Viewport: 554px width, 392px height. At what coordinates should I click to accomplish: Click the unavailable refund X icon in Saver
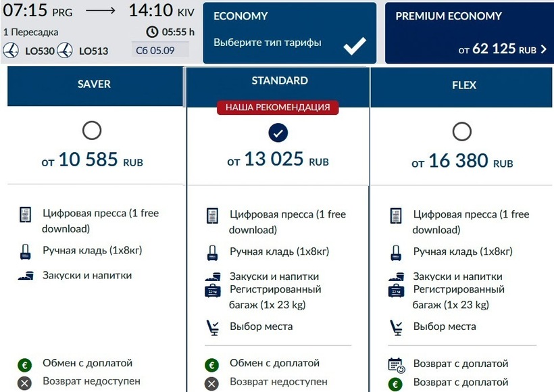(25, 383)
